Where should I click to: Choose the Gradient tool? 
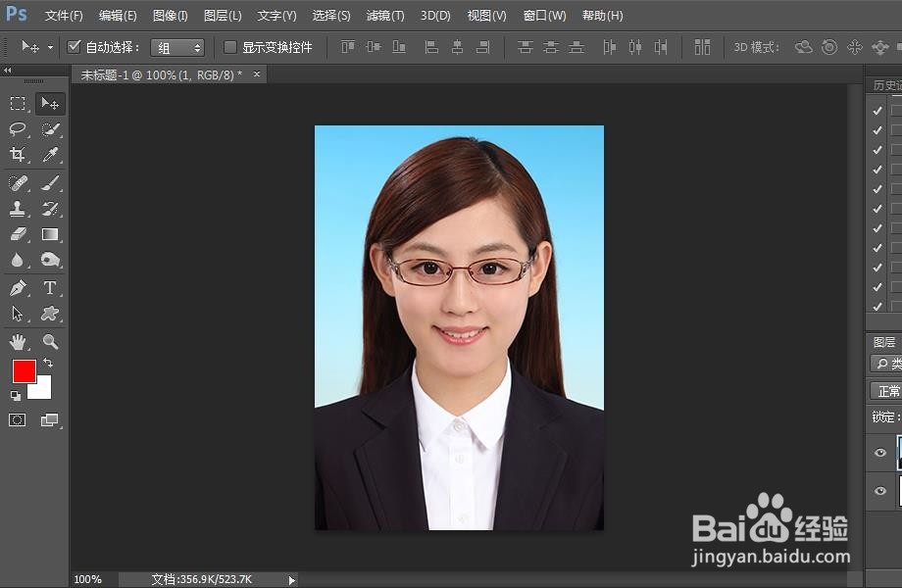click(x=50, y=235)
